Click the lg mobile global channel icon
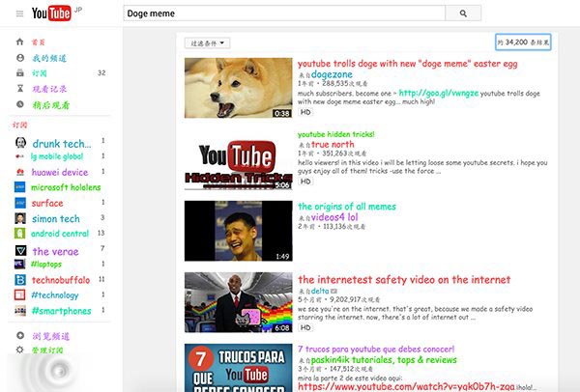 [20, 156]
